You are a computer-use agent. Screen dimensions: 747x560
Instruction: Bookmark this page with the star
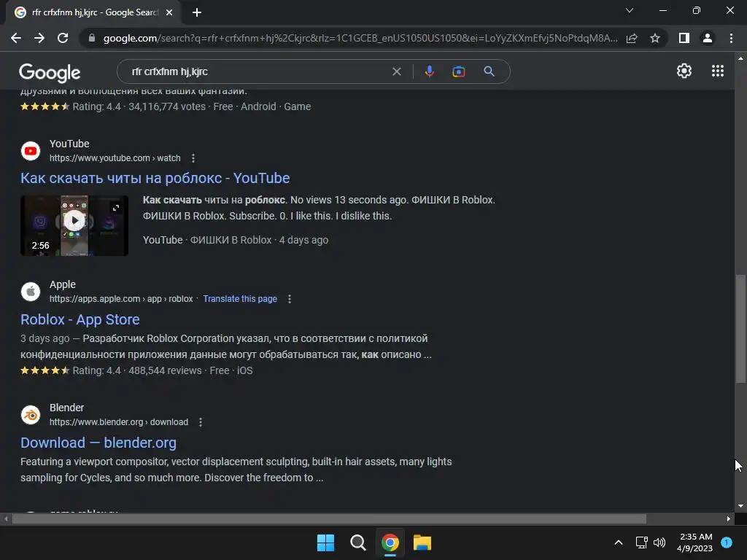(x=655, y=38)
